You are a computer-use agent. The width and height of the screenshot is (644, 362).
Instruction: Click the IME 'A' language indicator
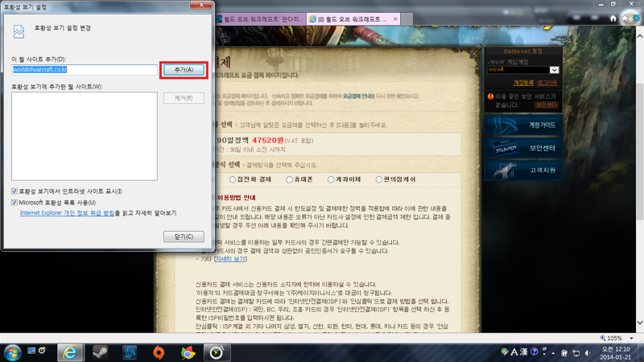(514, 352)
